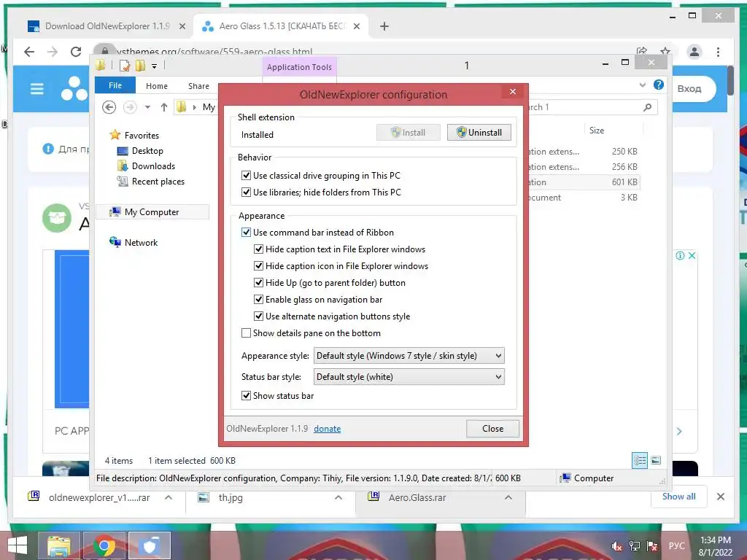This screenshot has height=560, width=747.
Task: Switch to details view icon
Action: click(640, 461)
